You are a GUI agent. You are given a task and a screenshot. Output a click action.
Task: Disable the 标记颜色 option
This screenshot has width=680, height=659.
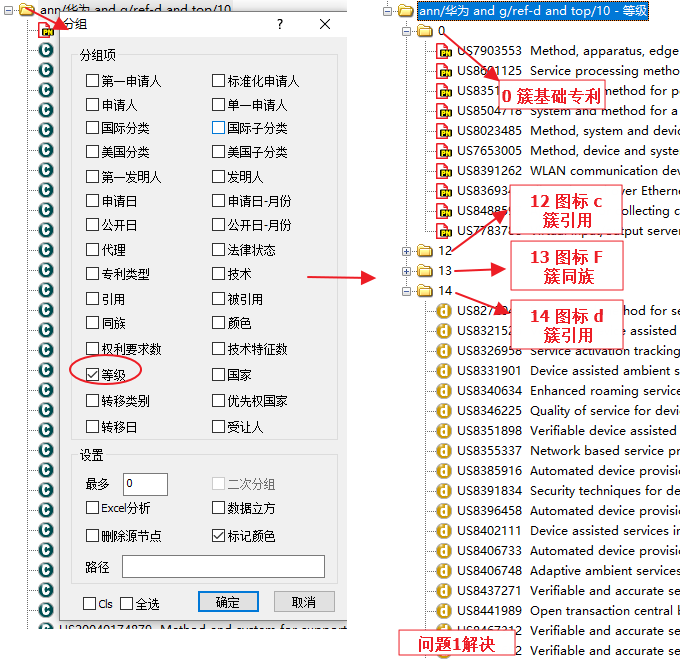pos(219,536)
